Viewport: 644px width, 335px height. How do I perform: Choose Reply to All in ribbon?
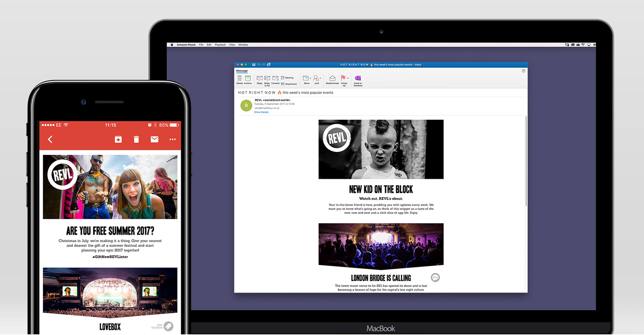[267, 80]
